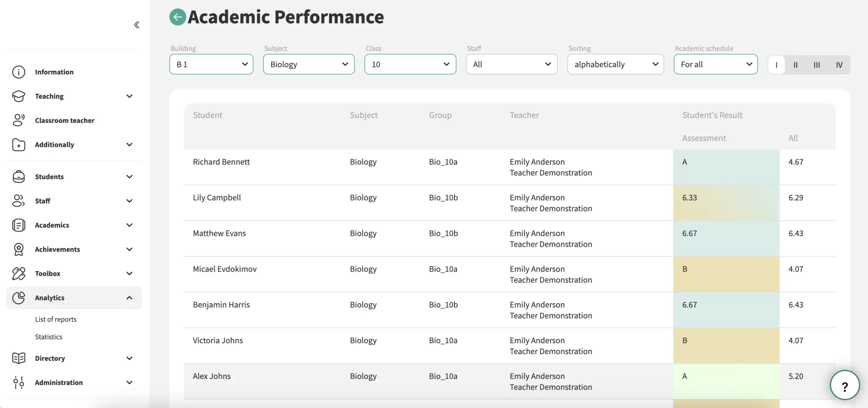Open the Staff filter dropdown
The width and height of the screenshot is (868, 408).
pyautogui.click(x=512, y=64)
